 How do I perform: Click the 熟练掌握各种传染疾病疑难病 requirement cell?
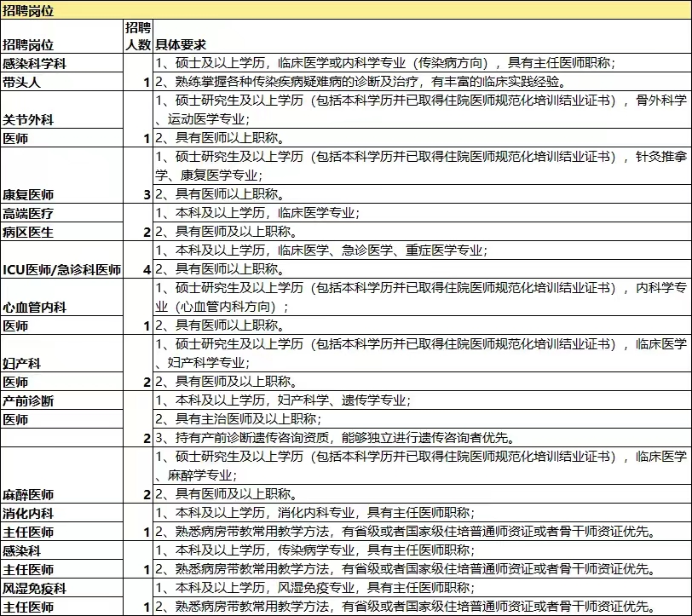pyautogui.click(x=360, y=83)
